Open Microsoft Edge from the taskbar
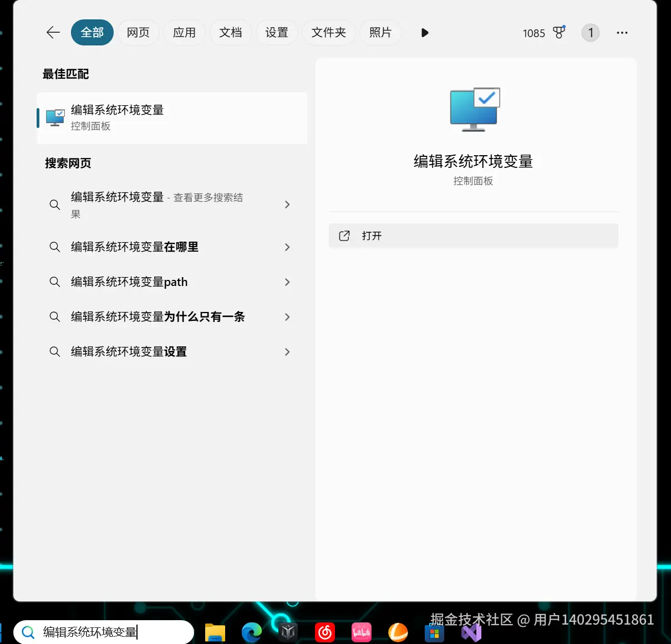671x644 pixels. (251, 632)
